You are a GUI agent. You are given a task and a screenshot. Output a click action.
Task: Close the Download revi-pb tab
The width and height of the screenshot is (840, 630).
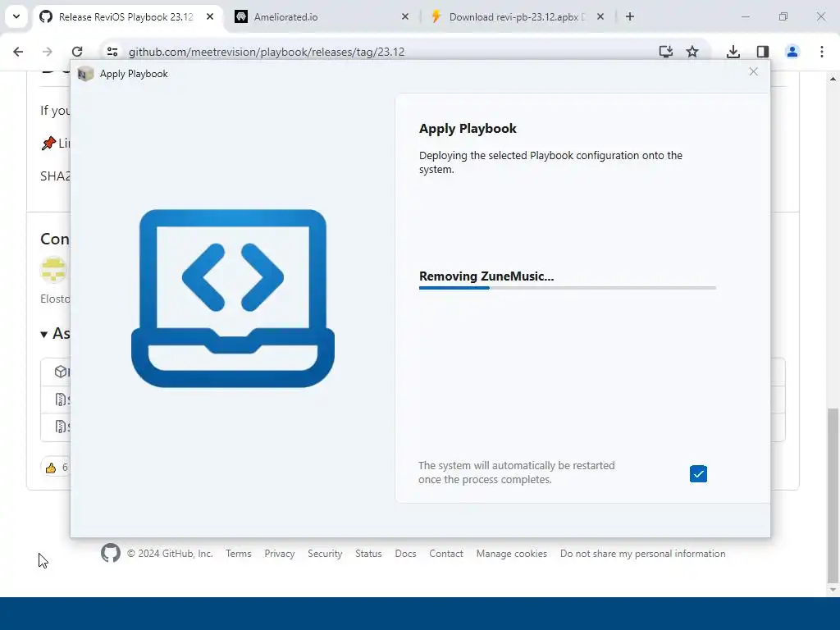coord(600,16)
